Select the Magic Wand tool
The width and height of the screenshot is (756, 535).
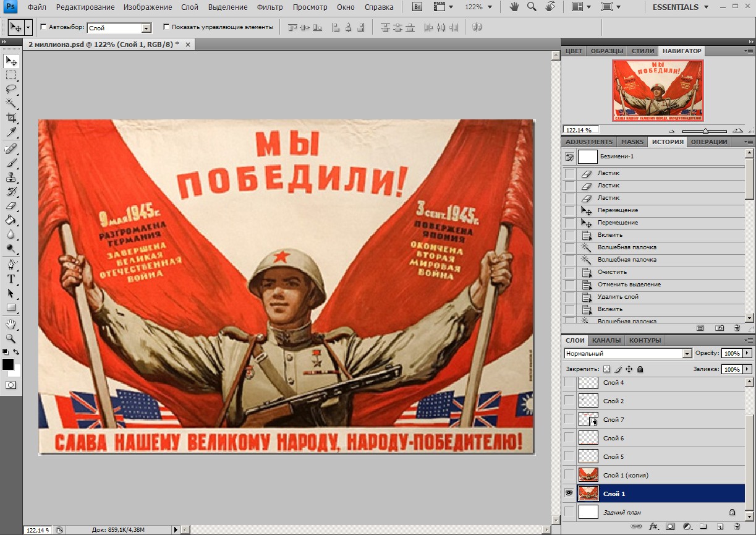tap(11, 103)
